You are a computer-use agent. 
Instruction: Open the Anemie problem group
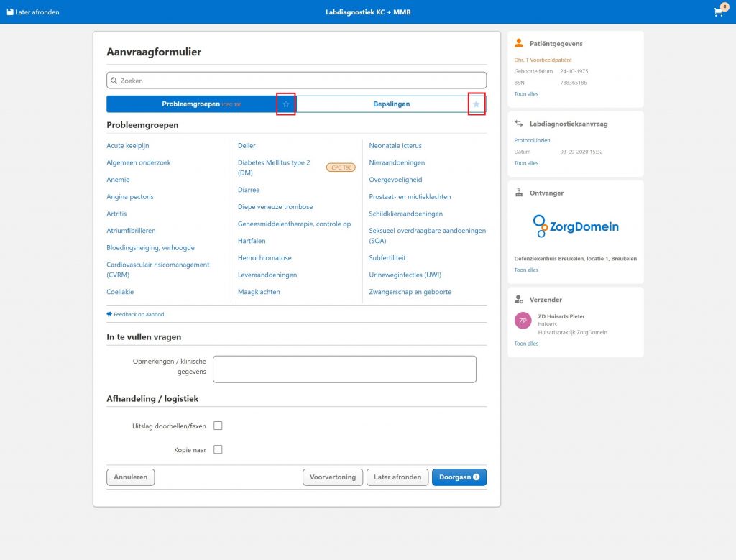[118, 180]
